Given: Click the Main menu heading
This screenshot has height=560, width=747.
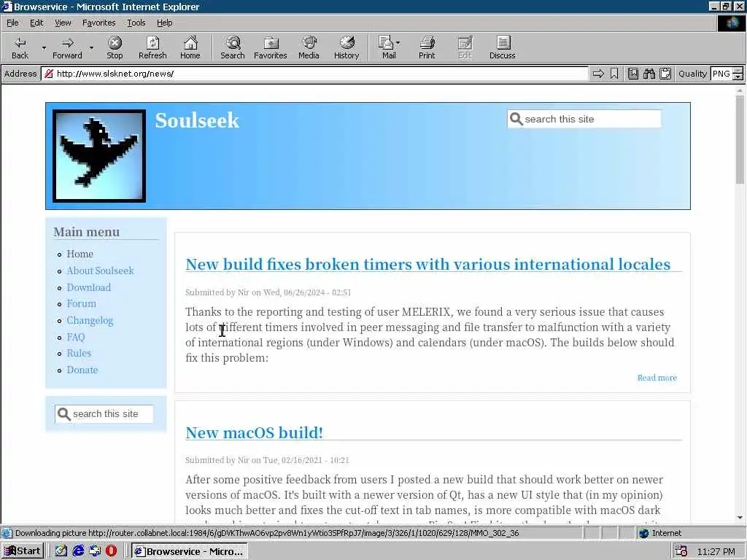Looking at the screenshot, I should coord(87,232).
